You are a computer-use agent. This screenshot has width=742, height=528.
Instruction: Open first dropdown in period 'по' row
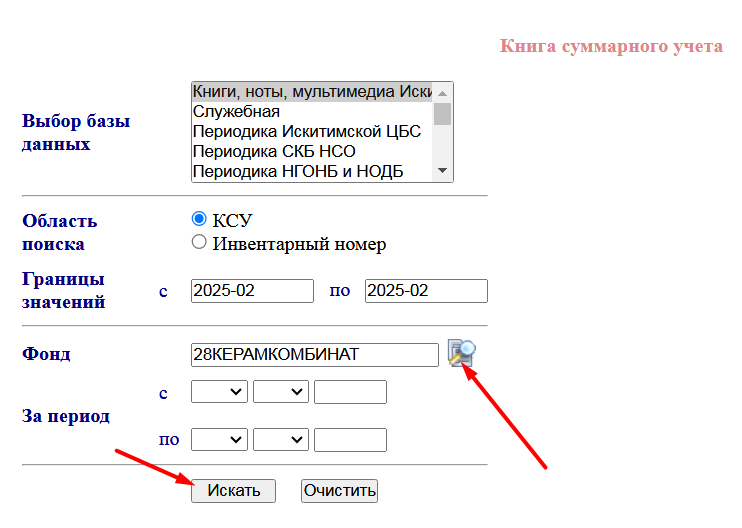(219, 439)
